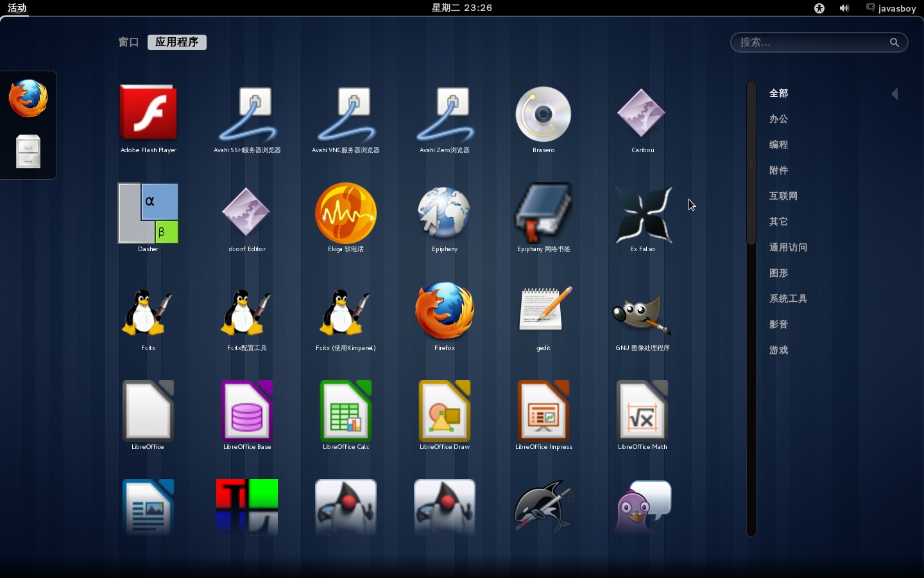This screenshot has height=578, width=924.
Task: Open the clock 星期二 23:26 calendar
Action: (462, 8)
